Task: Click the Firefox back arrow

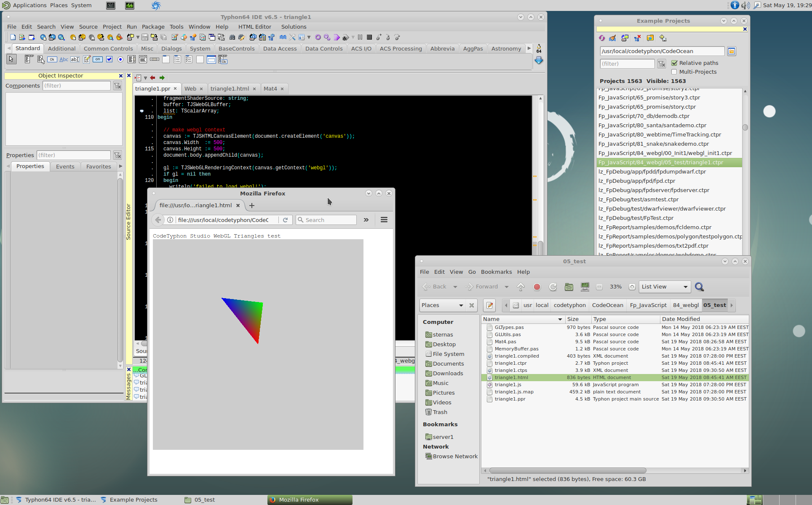Action: click(x=158, y=220)
